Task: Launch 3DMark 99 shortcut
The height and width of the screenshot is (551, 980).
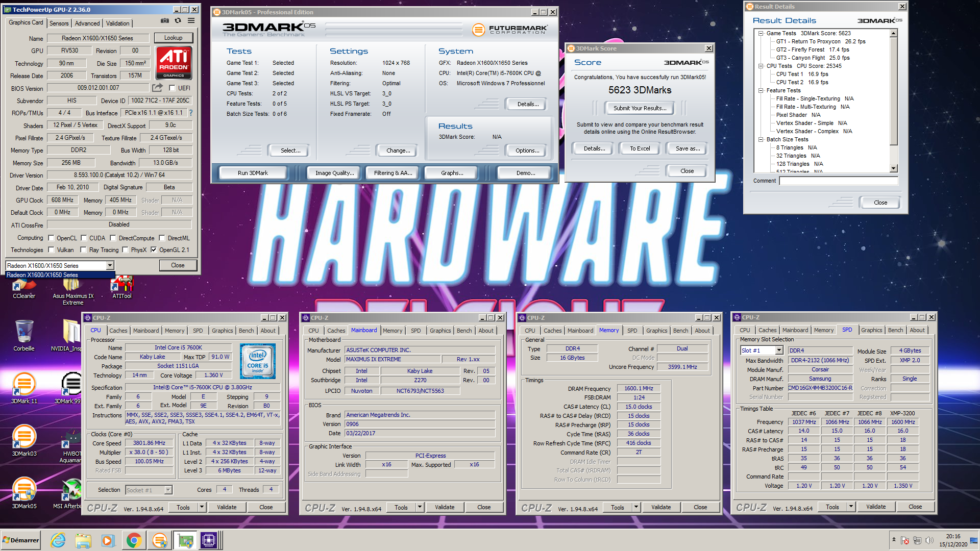Action: (69, 388)
